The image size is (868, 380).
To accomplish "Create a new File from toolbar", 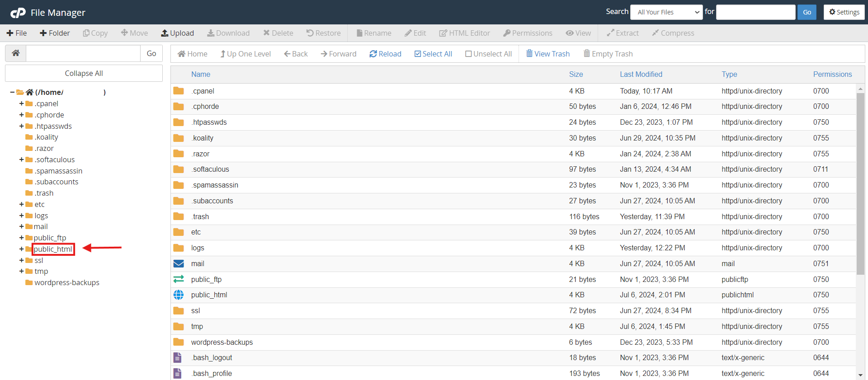I will pyautogui.click(x=17, y=33).
